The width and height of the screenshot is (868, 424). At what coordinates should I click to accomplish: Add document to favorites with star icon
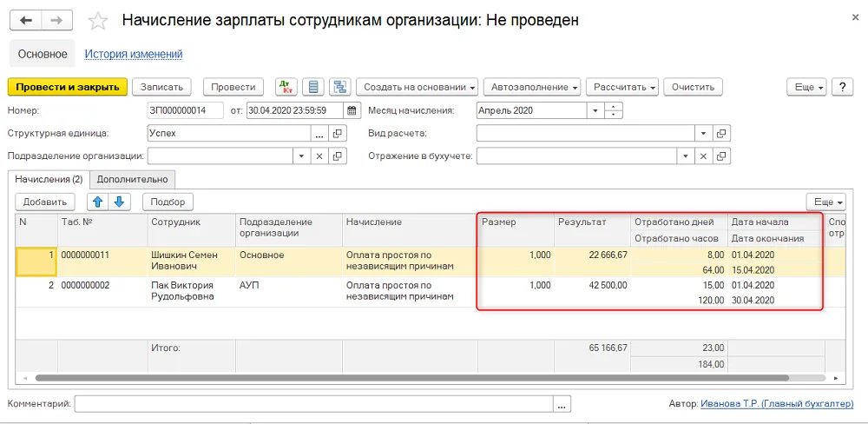pyautogui.click(x=98, y=21)
